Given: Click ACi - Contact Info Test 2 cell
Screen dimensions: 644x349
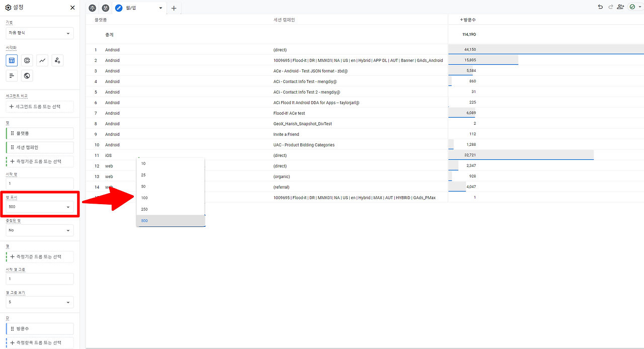Looking at the screenshot, I should point(306,92).
